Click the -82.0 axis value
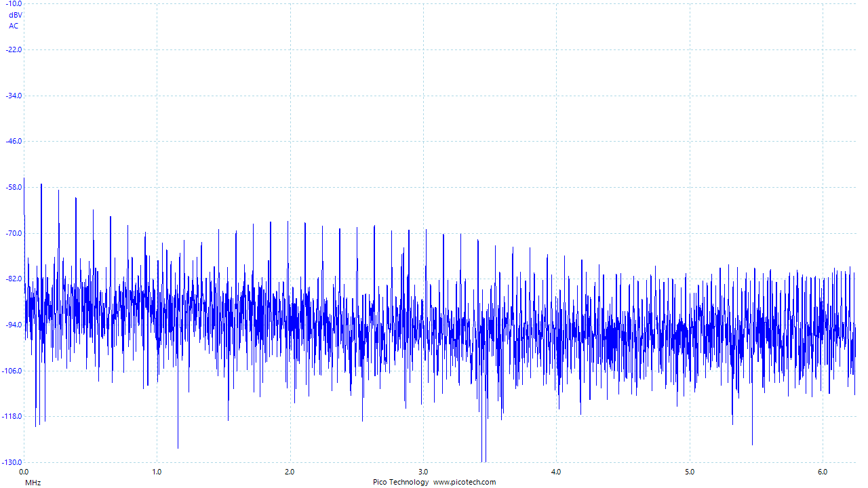Screen dimensions: 868x488 (x=14, y=279)
